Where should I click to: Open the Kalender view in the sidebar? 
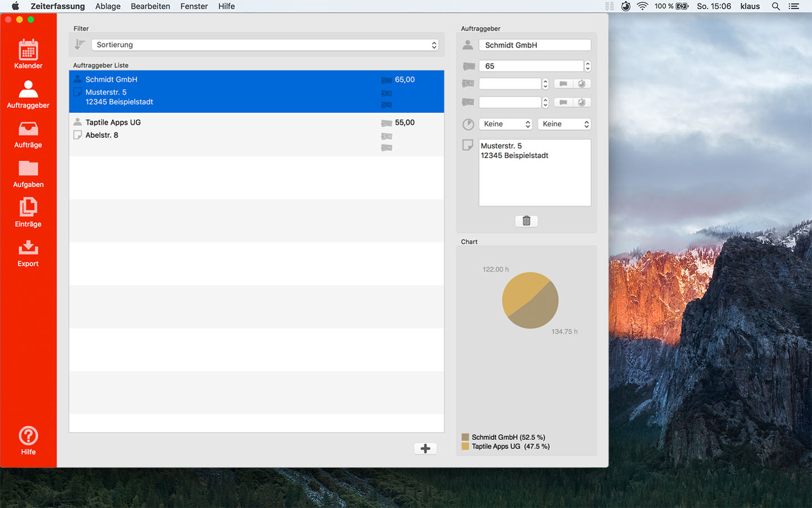(28, 54)
